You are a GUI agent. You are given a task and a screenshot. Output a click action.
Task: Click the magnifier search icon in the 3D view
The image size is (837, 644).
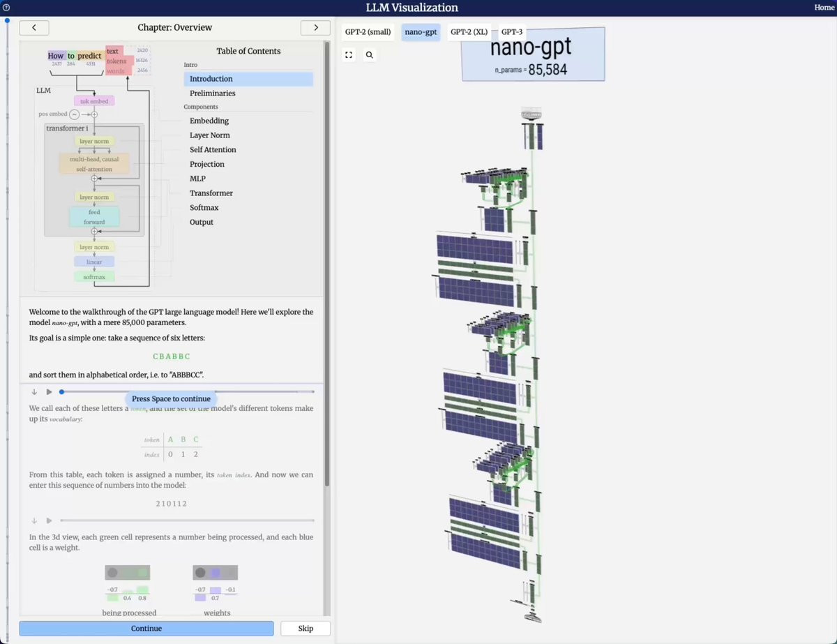point(370,54)
